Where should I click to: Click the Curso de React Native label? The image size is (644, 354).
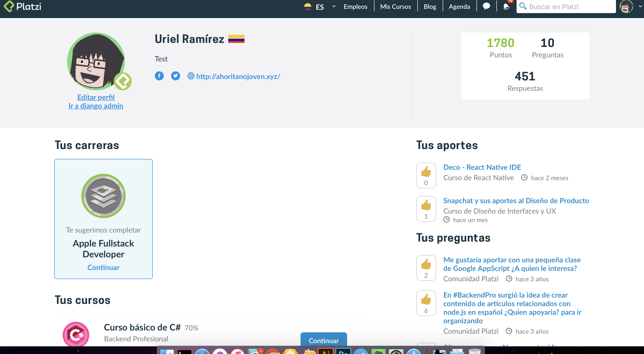[x=479, y=178]
